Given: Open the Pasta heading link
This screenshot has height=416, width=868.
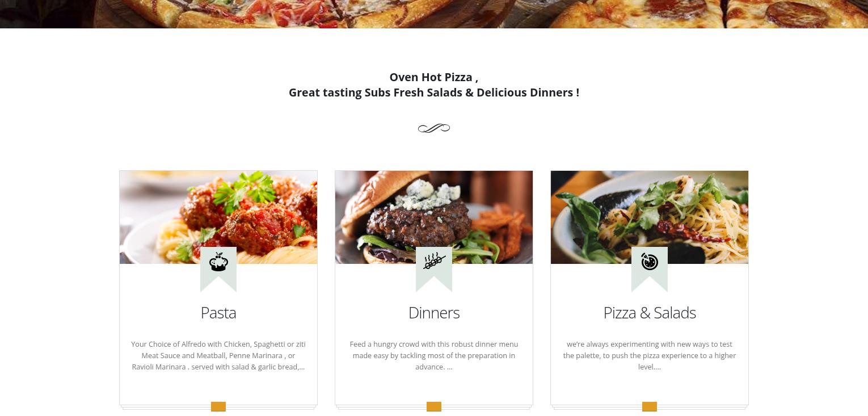Looking at the screenshot, I should [218, 313].
